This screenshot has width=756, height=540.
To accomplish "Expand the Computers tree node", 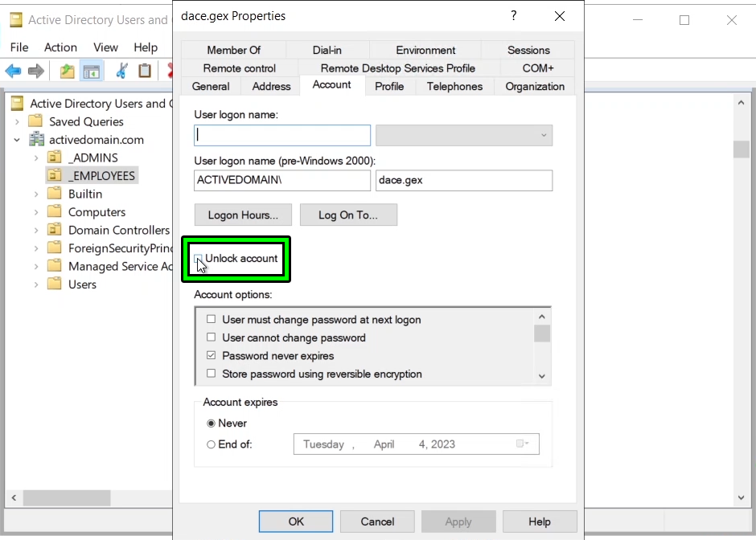I will (35, 211).
